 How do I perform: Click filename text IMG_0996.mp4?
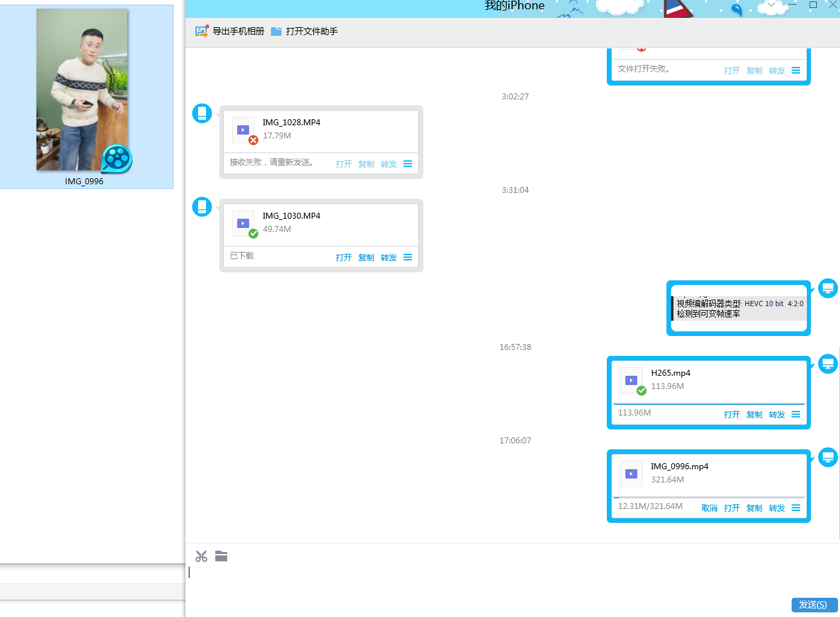point(680,467)
